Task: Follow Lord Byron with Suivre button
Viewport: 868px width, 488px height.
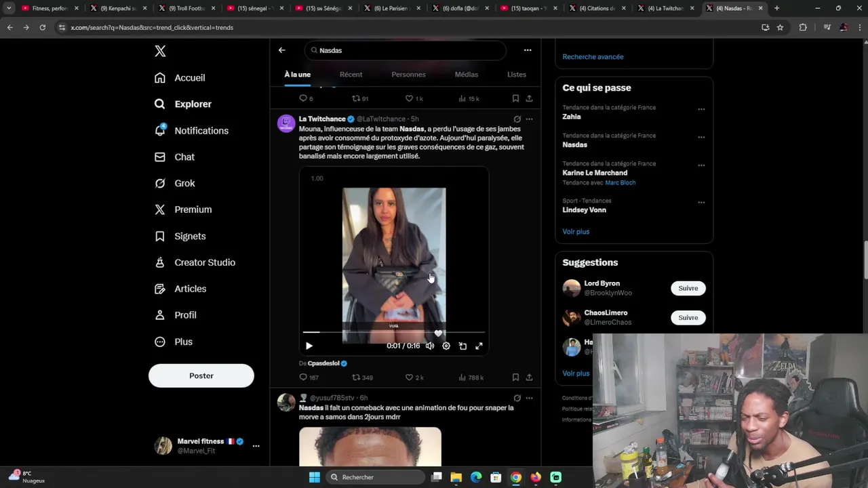Action: click(688, 289)
